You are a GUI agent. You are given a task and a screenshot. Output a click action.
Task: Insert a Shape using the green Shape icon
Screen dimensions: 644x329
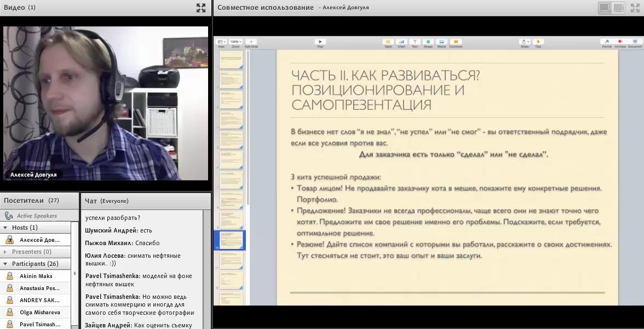[428, 42]
